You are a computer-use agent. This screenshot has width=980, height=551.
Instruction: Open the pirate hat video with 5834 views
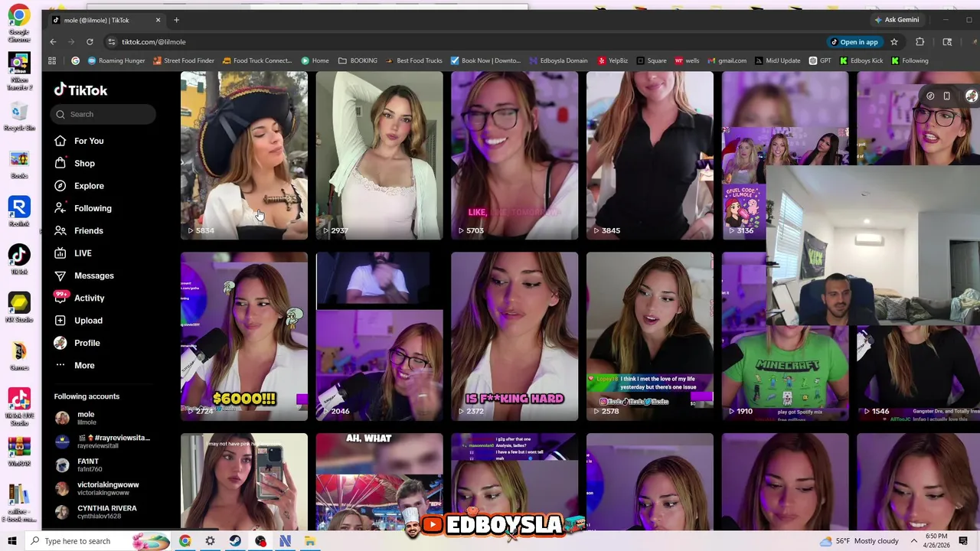pyautogui.click(x=244, y=155)
